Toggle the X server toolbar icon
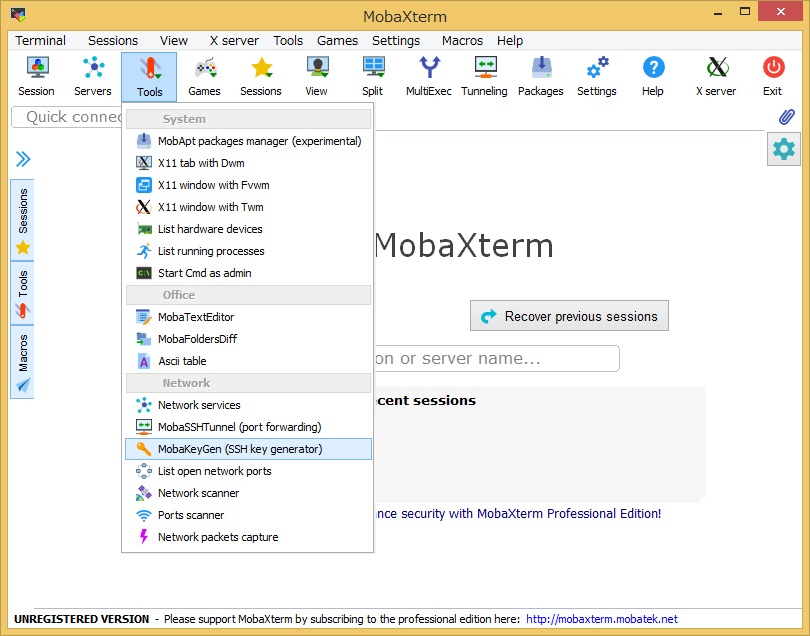This screenshot has height=636, width=810. (716, 76)
